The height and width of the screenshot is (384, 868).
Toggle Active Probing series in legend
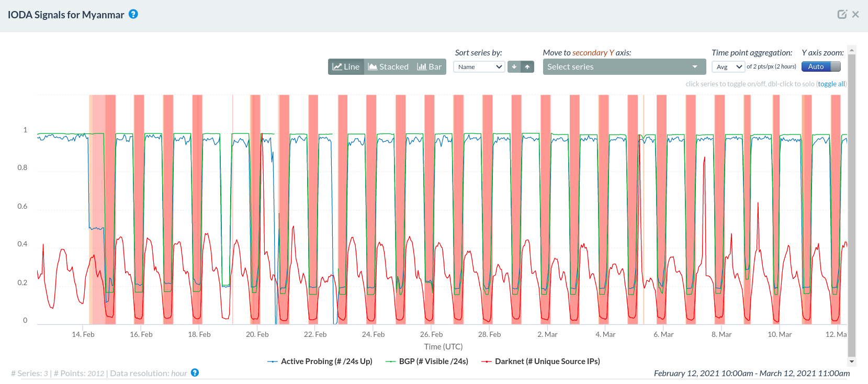[320, 362]
